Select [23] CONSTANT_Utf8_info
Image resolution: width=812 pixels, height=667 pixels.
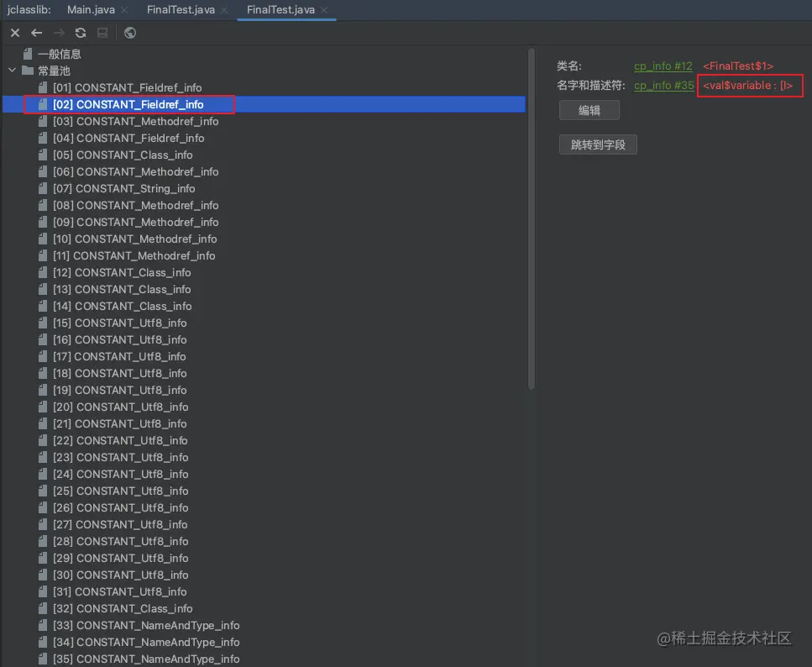click(121, 457)
